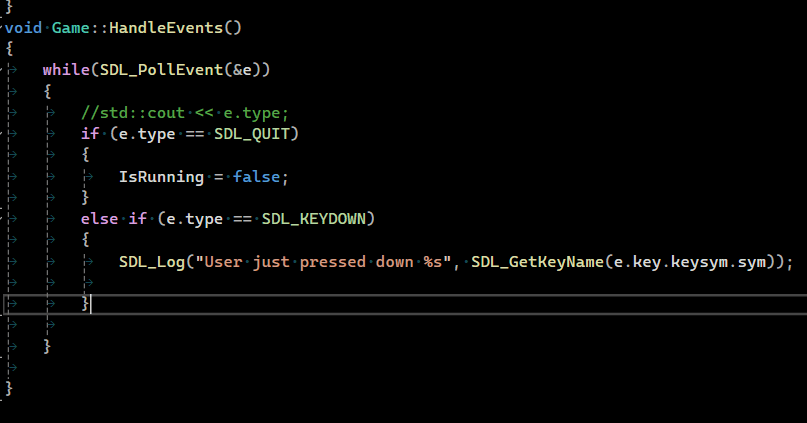The width and height of the screenshot is (807, 423).
Task: Click the false keyword
Action: coord(256,176)
